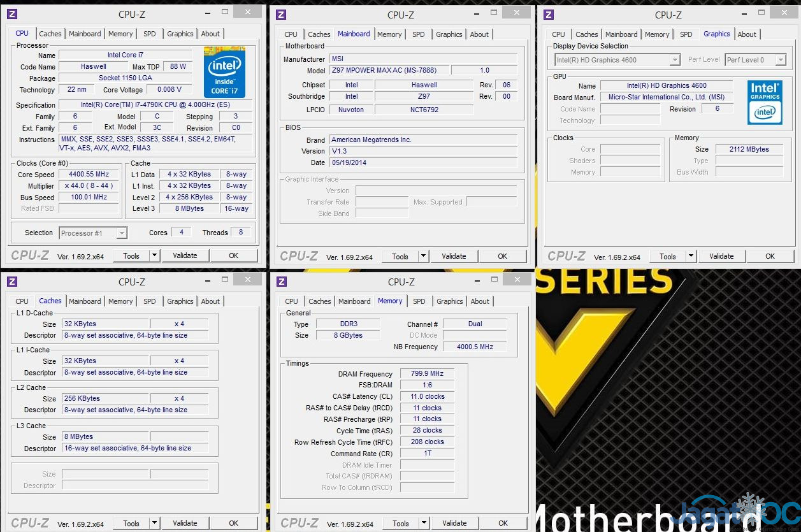Open the Tools dropdown arrow in the Caches window

[154, 523]
